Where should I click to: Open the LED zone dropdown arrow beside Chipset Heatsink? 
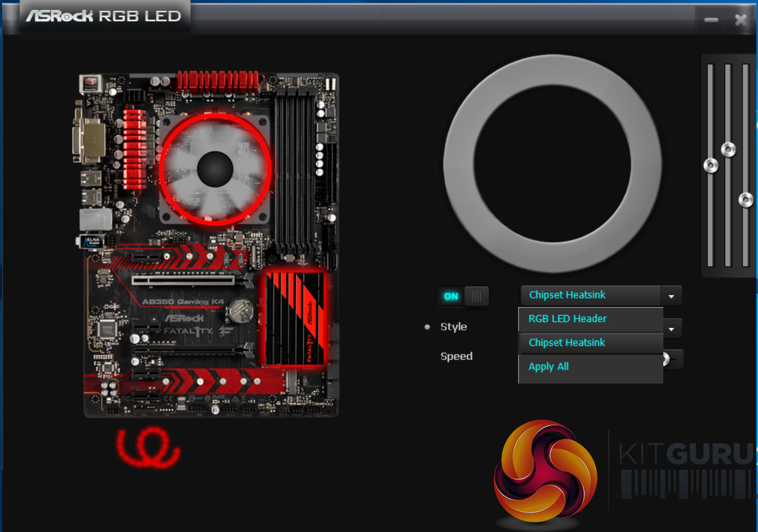tap(671, 296)
